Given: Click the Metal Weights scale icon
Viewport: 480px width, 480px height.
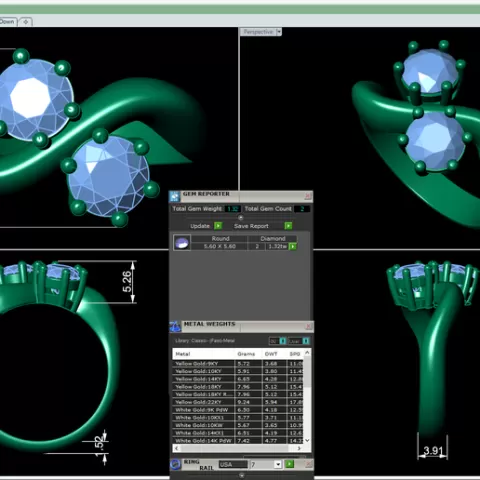Looking at the screenshot, I should [175, 327].
